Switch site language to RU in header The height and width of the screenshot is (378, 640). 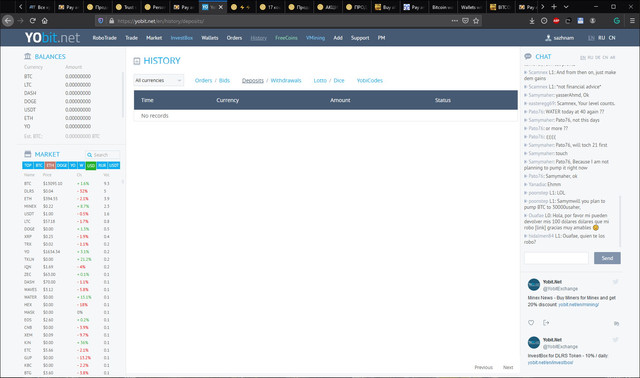coord(602,38)
